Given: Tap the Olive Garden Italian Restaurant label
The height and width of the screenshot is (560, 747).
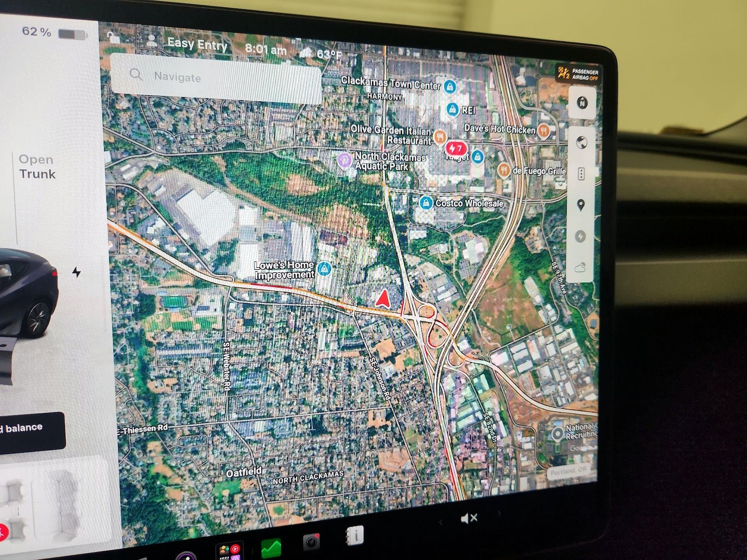Looking at the screenshot, I should pyautogui.click(x=391, y=135).
